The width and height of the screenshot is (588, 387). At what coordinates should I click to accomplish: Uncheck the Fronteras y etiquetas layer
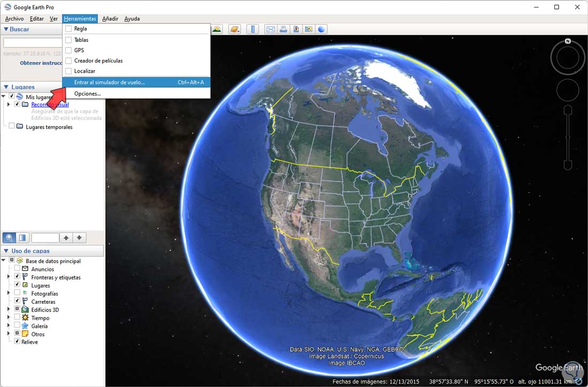pos(17,277)
